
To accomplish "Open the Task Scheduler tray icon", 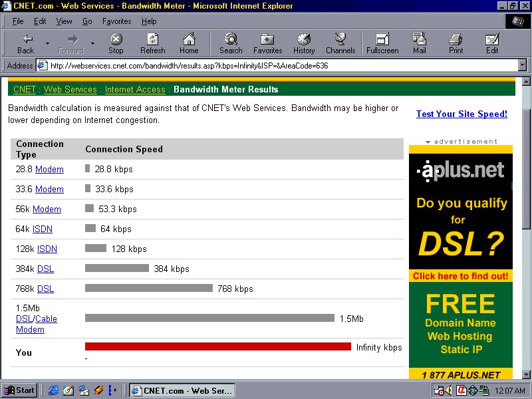I will [x=439, y=390].
